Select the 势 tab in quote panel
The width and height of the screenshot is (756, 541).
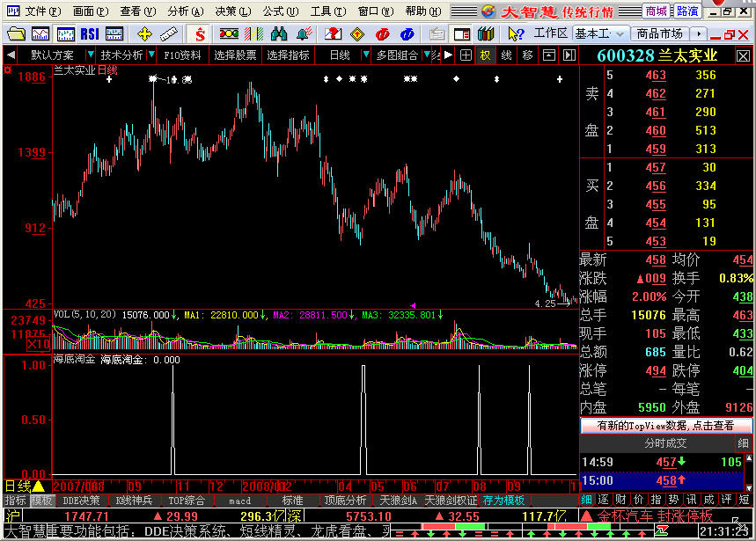coord(673,500)
